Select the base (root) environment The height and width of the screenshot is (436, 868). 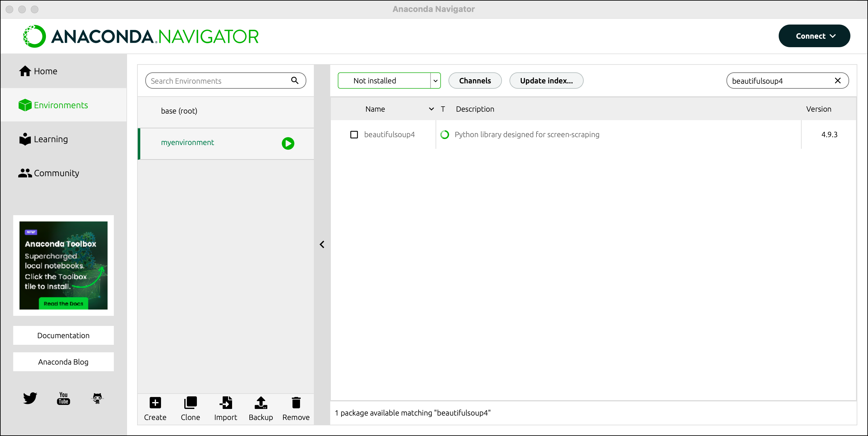[x=179, y=111]
